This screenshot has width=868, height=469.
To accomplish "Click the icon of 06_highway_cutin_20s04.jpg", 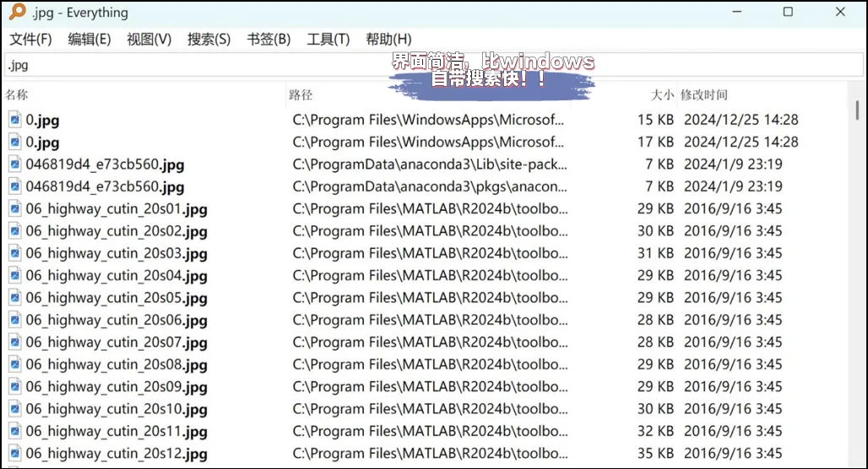I will [x=15, y=276].
